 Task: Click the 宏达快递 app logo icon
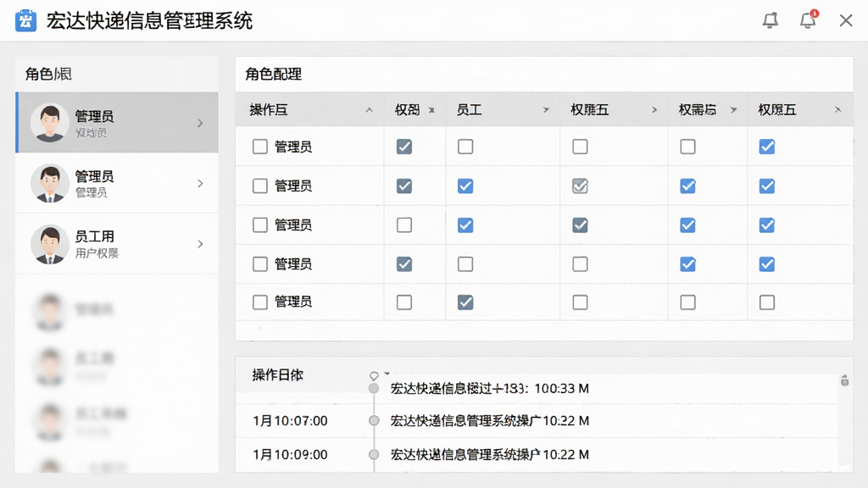pos(25,21)
